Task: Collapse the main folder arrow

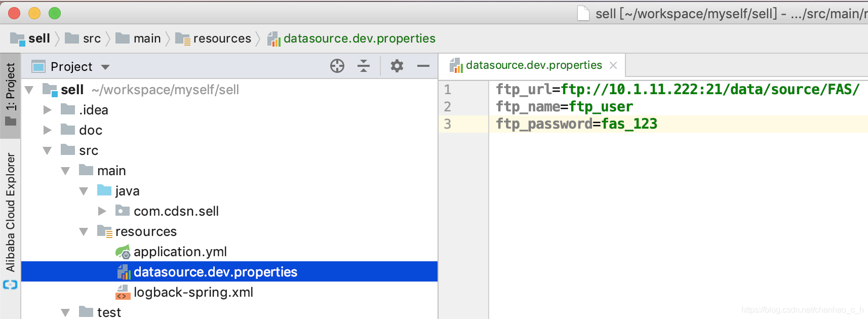Action: click(65, 171)
